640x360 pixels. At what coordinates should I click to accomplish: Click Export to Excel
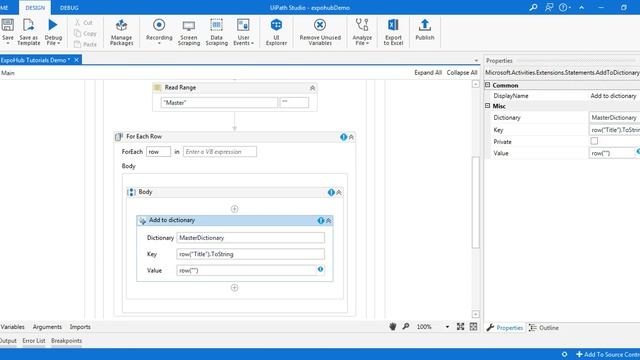coord(393,32)
